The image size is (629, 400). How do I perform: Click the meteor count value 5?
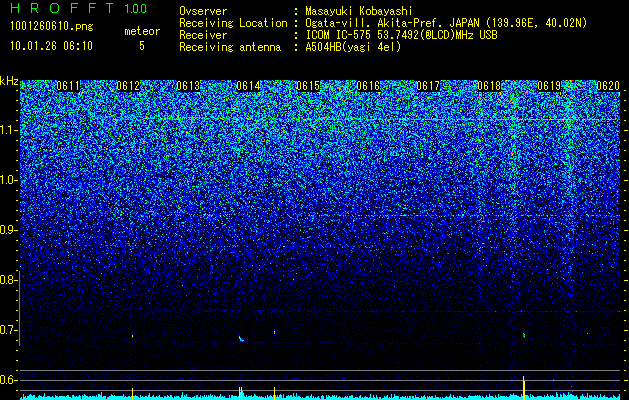click(142, 46)
